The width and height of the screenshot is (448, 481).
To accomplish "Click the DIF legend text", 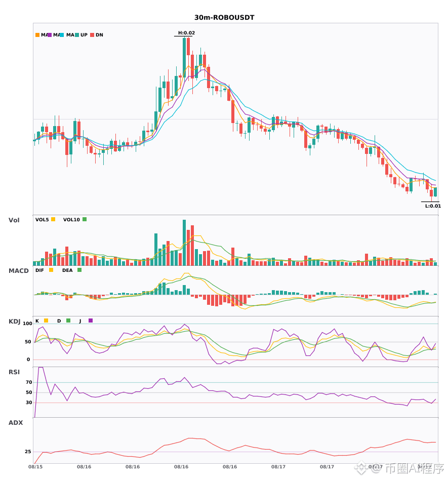I will pos(39,270).
